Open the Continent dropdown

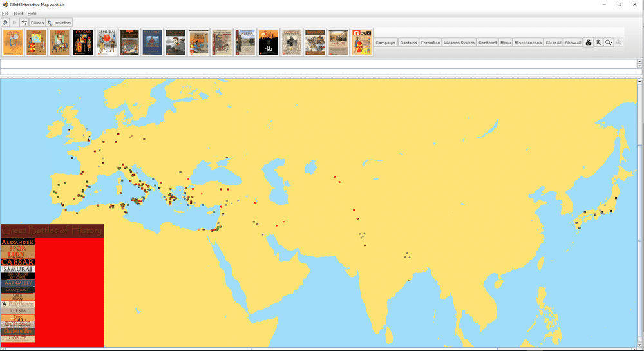[488, 43]
